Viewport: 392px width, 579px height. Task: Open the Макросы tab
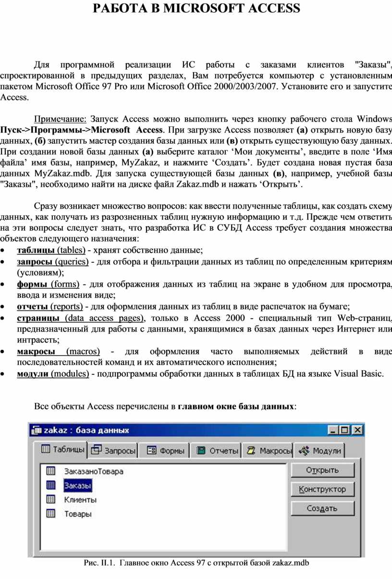tap(268, 451)
